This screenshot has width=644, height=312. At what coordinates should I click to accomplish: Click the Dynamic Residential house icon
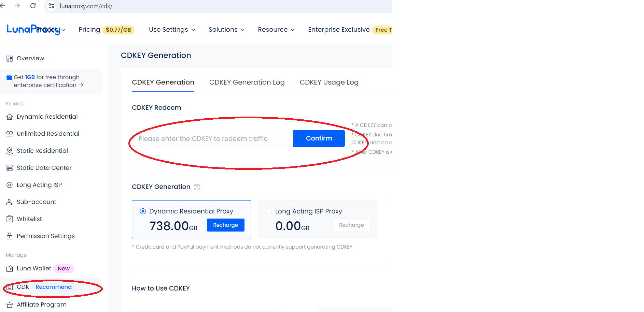pyautogui.click(x=10, y=117)
